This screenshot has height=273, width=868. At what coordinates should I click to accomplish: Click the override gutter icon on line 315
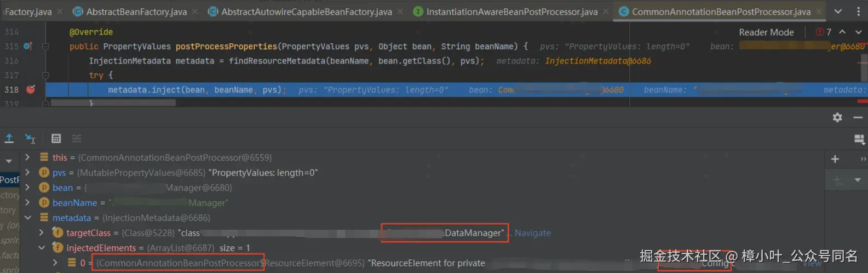(x=28, y=47)
